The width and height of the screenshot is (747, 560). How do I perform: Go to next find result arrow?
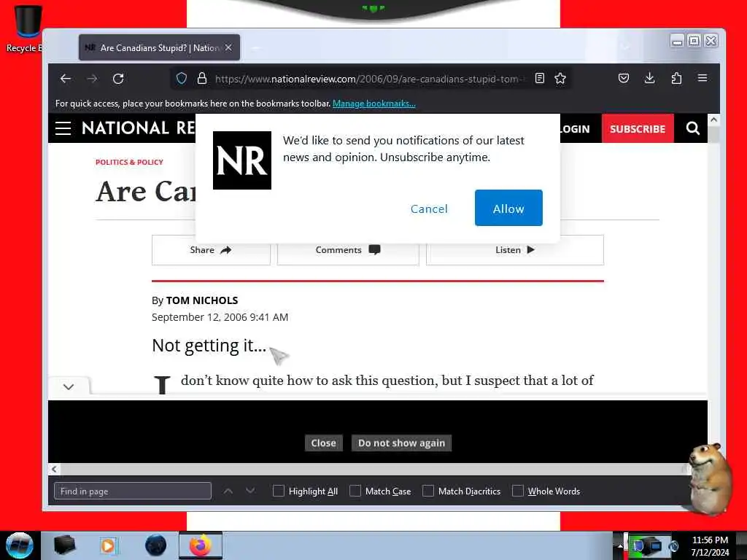coord(251,491)
